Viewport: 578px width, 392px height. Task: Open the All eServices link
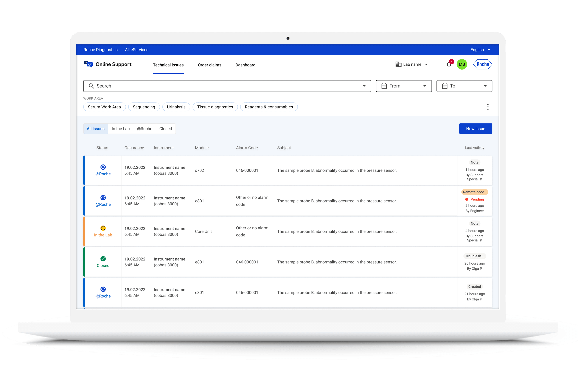[137, 50]
